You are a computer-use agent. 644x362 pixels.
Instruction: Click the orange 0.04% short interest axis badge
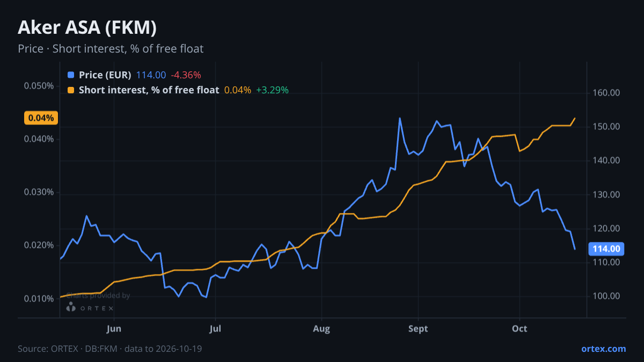point(41,118)
